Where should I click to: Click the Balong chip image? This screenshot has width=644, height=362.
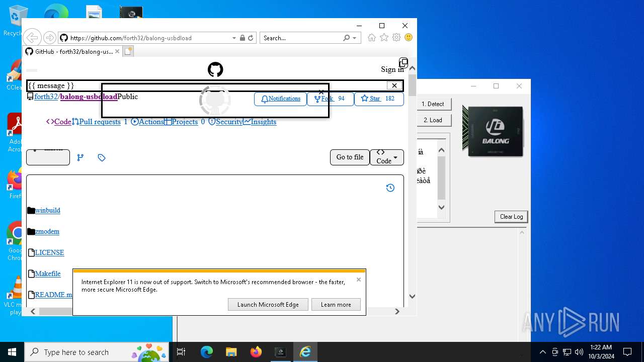493,131
